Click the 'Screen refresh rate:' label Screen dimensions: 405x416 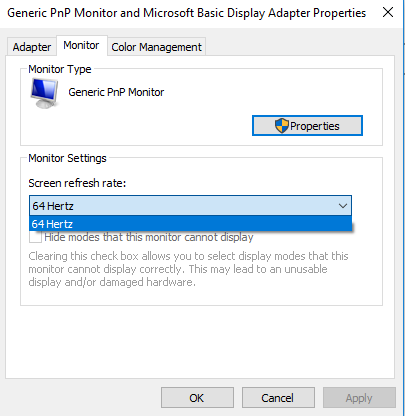pos(77,183)
